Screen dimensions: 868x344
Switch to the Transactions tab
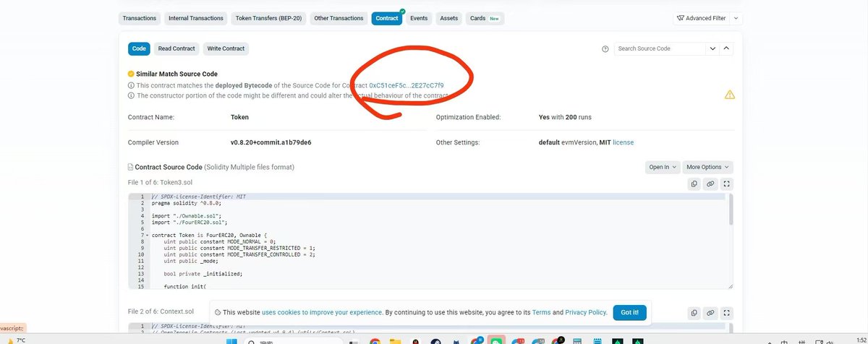[139, 18]
